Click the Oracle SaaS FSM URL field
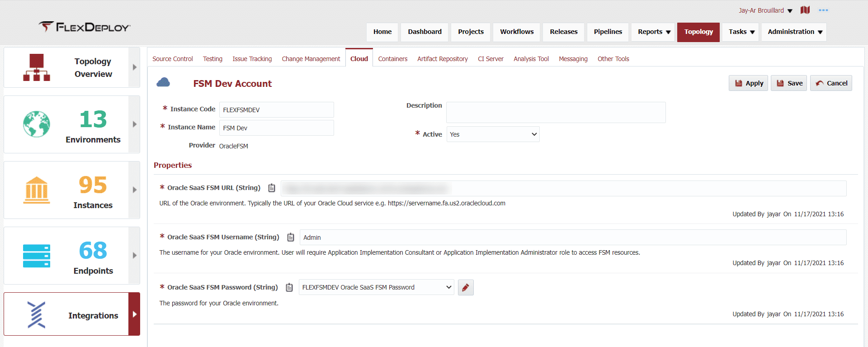 (x=564, y=189)
